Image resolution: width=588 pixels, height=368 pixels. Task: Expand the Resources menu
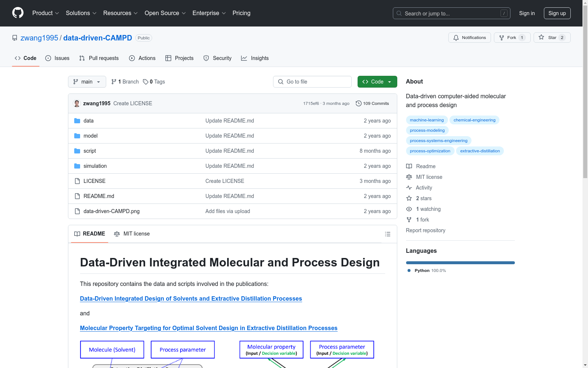[x=121, y=13]
